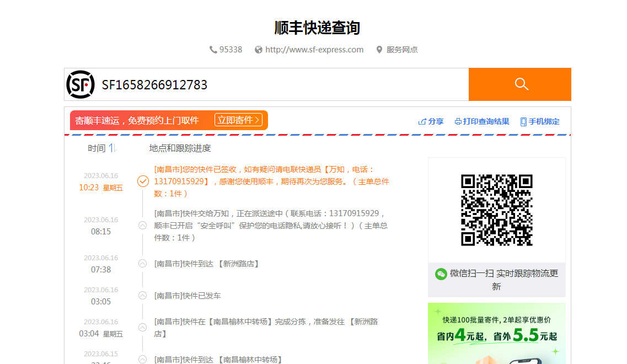This screenshot has width=627, height=364.
Task: Click the WeChat QR code image
Action: coord(497,210)
